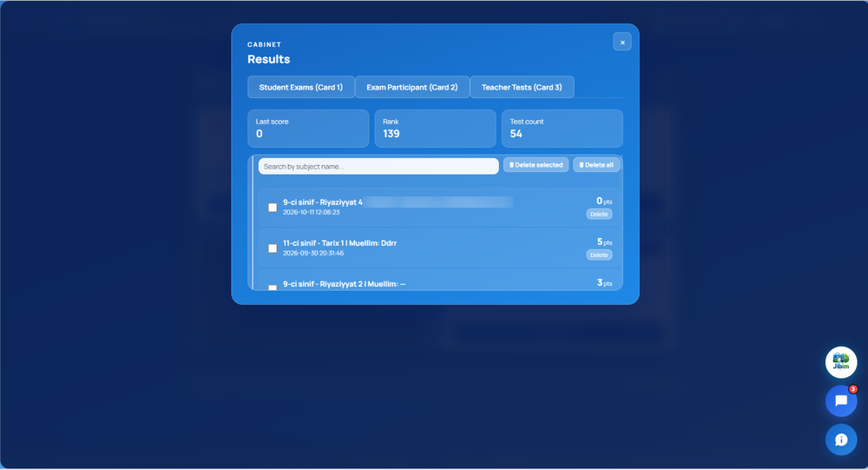
Task: Delete the 11-ci sinif - Tarix 1 result
Action: (599, 255)
